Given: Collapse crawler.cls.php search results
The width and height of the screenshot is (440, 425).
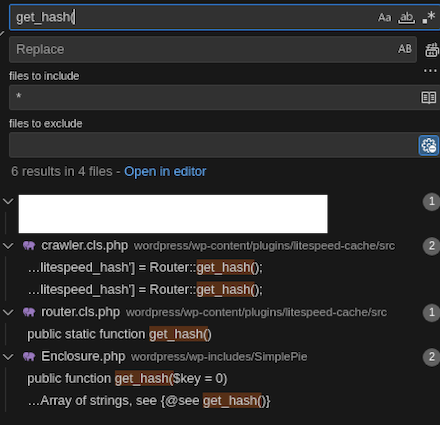Looking at the screenshot, I should (8, 246).
